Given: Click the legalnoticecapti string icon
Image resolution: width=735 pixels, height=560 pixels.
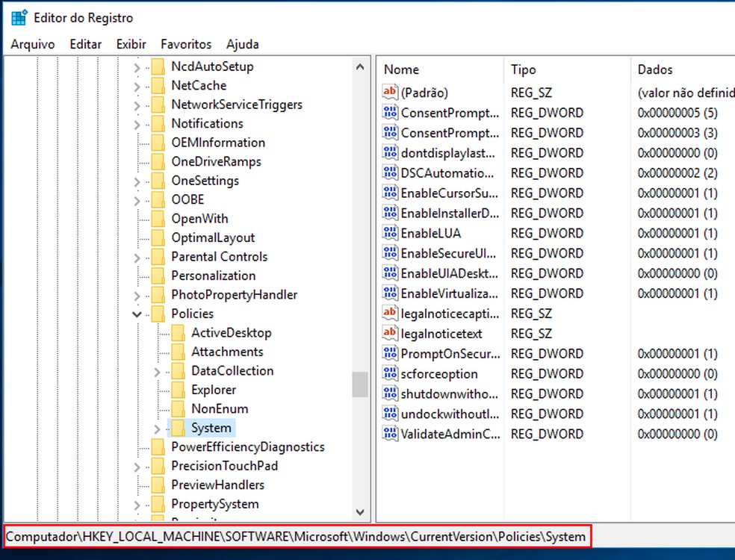Looking at the screenshot, I should pyautogui.click(x=390, y=313).
